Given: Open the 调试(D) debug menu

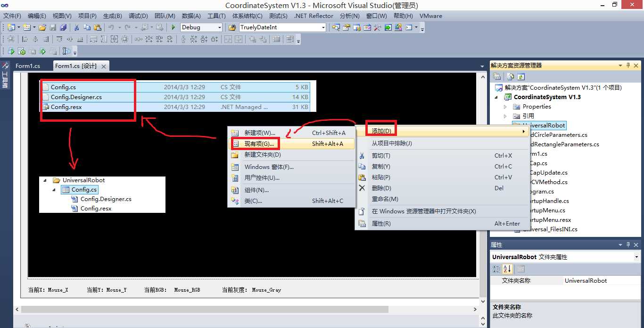Looking at the screenshot, I should [139, 16].
